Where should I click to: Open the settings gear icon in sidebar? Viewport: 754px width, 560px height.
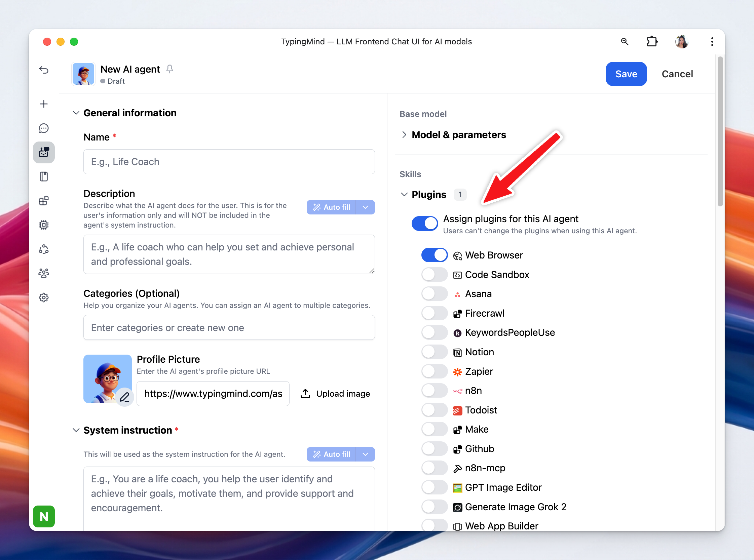[x=44, y=297]
